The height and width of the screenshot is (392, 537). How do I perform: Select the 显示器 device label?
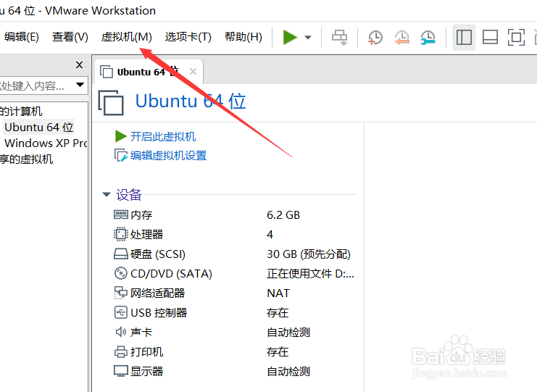147,372
